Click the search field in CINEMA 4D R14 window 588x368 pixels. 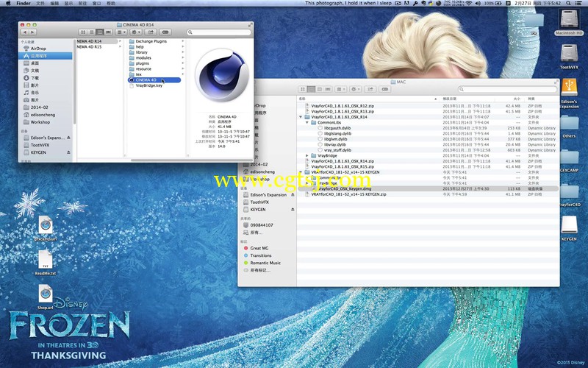pyautogui.click(x=218, y=32)
